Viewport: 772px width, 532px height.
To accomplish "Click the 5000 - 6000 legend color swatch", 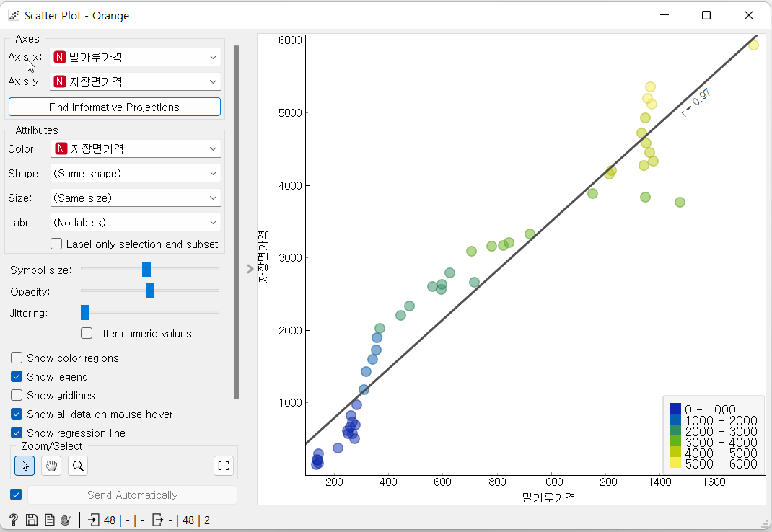I will [x=675, y=463].
